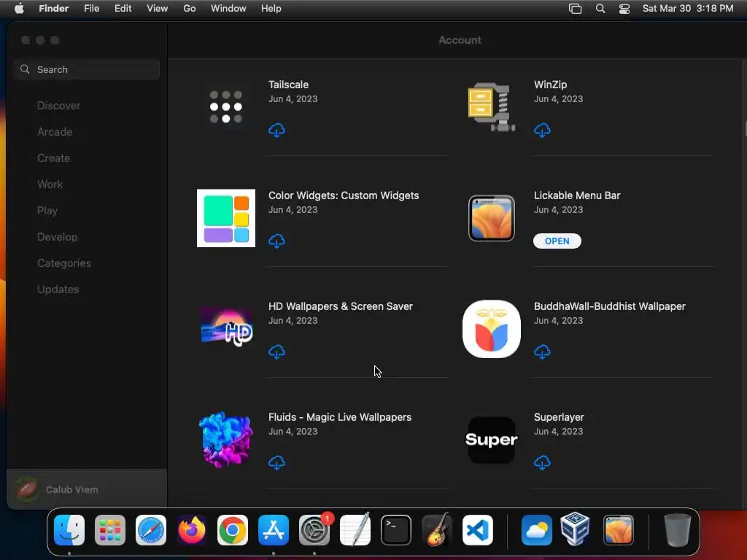Download Tailscale via cloud icon
Image resolution: width=747 pixels, height=560 pixels.
click(276, 130)
